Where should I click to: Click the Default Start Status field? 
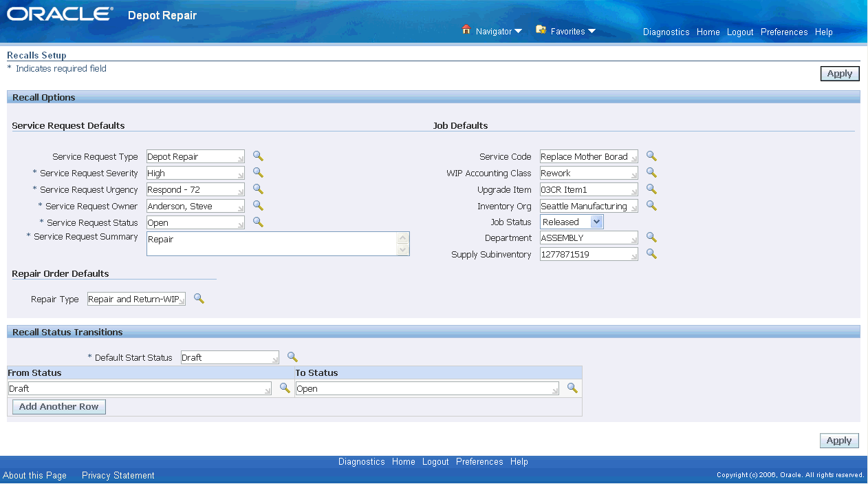coord(230,358)
